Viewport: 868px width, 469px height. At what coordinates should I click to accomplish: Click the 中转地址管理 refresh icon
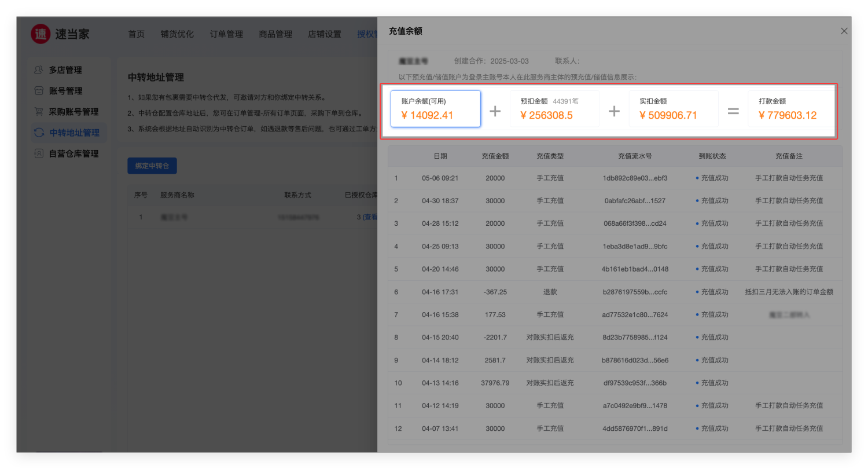tap(39, 133)
